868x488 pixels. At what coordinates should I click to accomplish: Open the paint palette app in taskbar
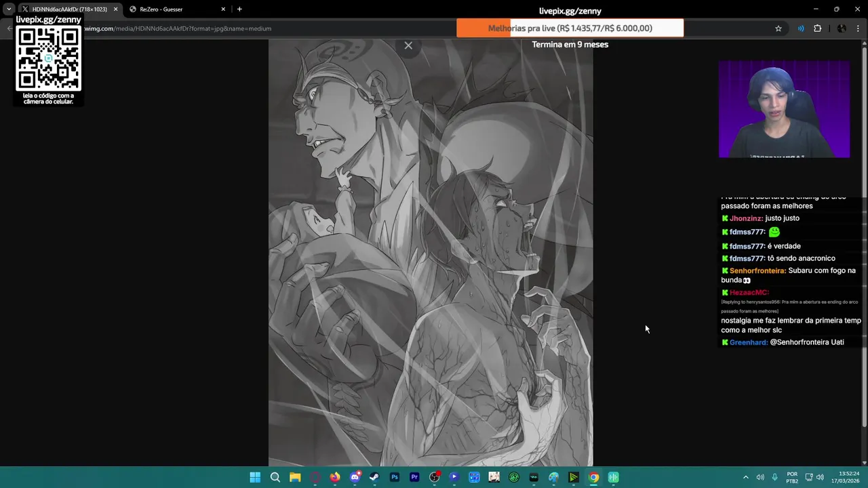[x=553, y=477]
